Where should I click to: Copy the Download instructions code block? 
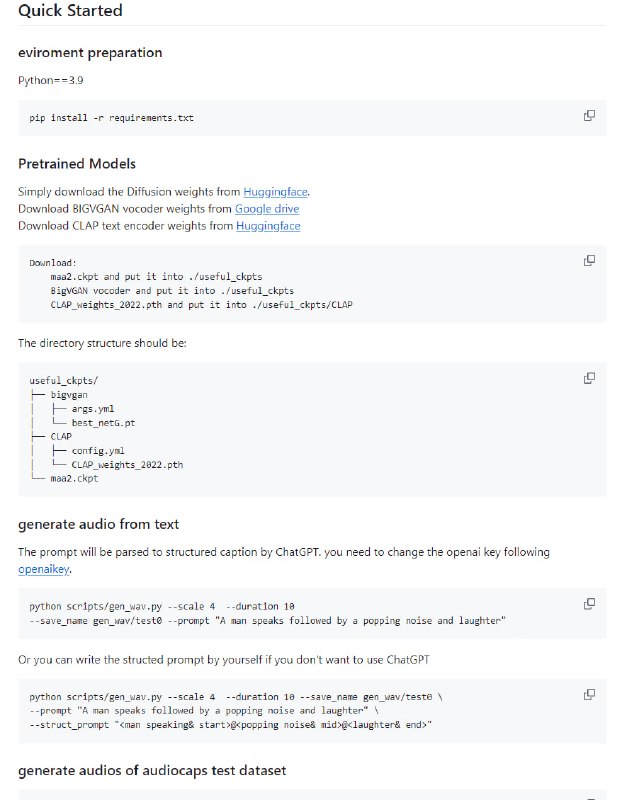point(589,260)
